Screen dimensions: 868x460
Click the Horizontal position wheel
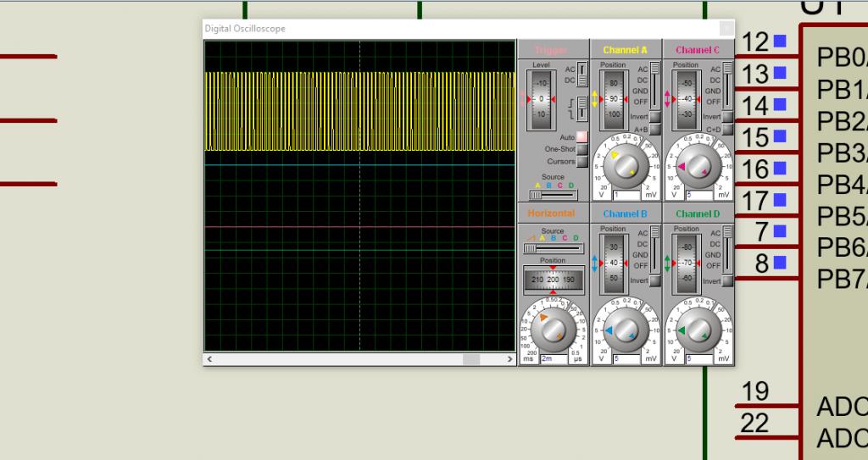point(554,280)
